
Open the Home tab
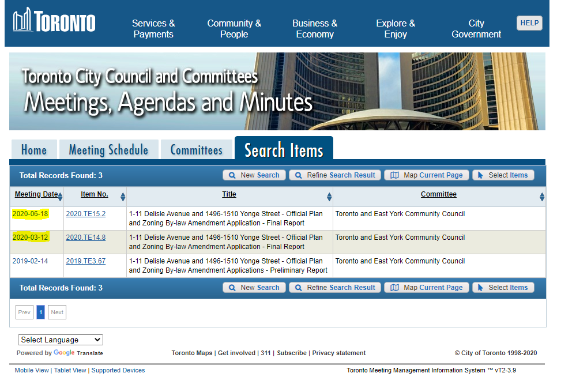click(x=34, y=150)
